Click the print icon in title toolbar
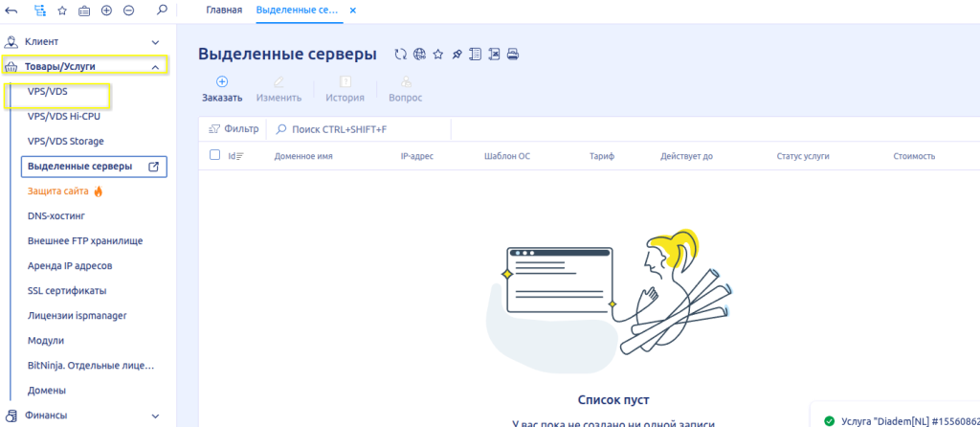This screenshot has height=427, width=980. click(512, 55)
